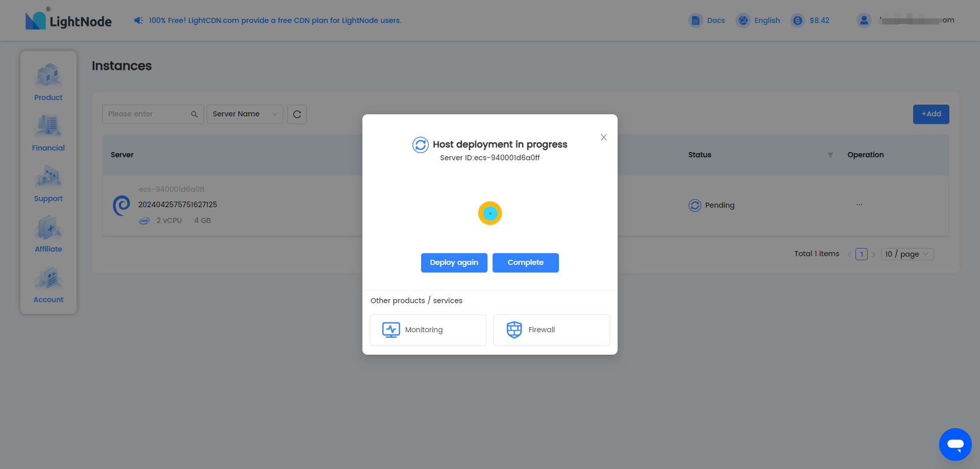Go to previous page arrow
This screenshot has height=469, width=980.
pyautogui.click(x=849, y=254)
